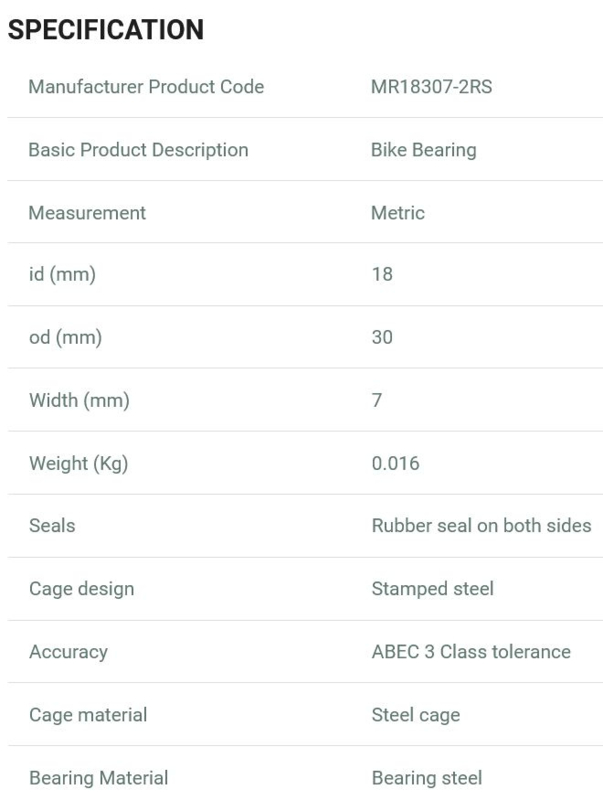Click the Bearing Material label
This screenshot has height=800, width=603.
[98, 778]
